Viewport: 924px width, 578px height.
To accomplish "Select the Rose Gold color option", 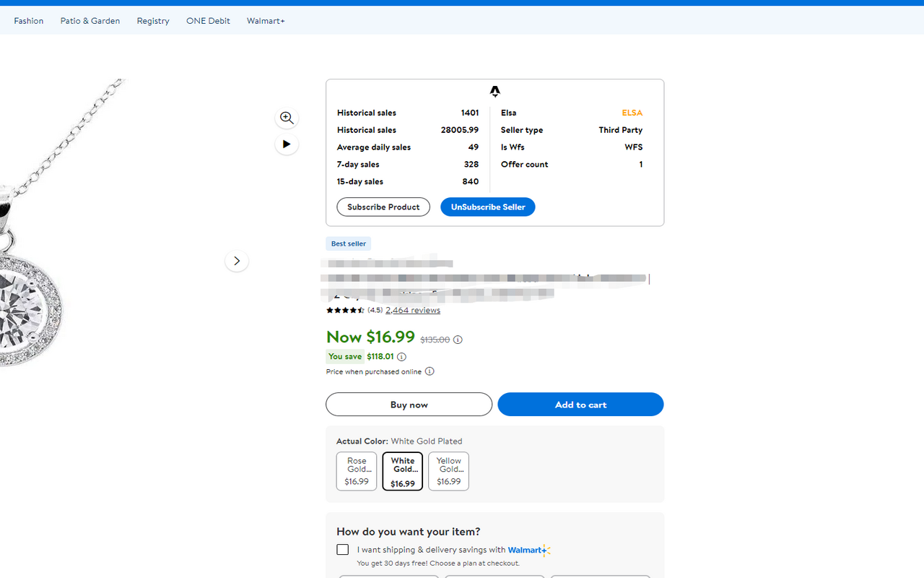I will (357, 471).
